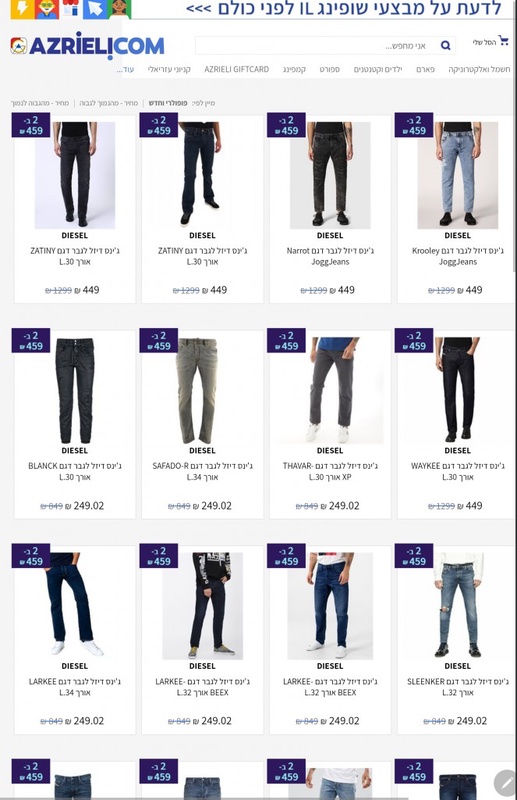
Task: Click the Azrieli.com logo
Action: pyautogui.click(x=87, y=45)
